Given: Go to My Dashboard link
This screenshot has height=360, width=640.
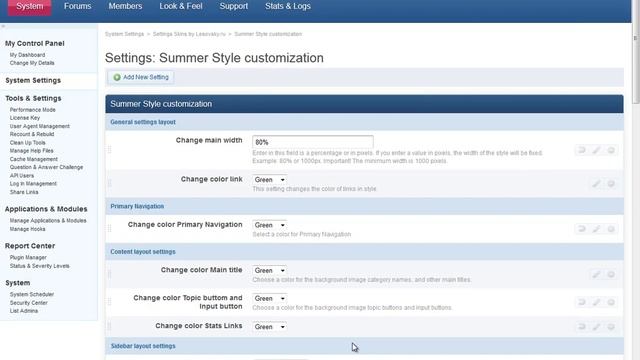Looking at the screenshot, I should tap(27, 55).
